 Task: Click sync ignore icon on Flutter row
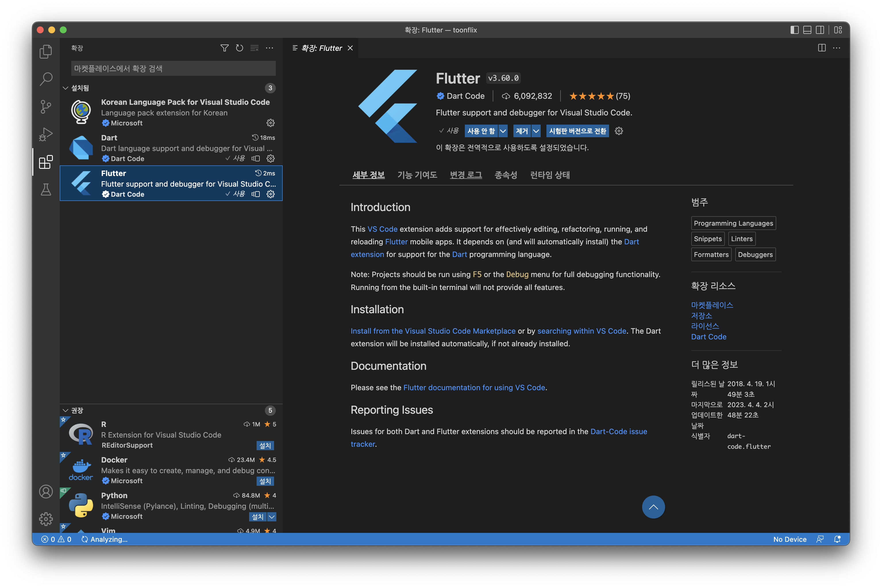click(256, 194)
